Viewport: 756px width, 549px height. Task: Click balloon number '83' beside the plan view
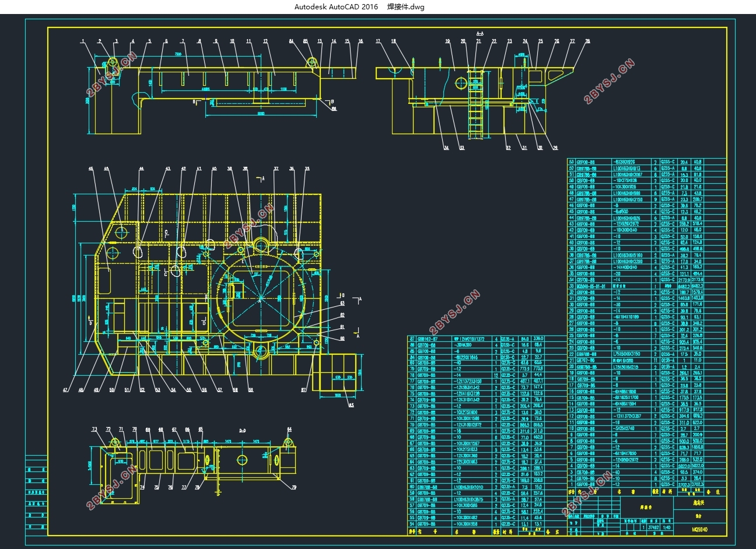pos(351,404)
